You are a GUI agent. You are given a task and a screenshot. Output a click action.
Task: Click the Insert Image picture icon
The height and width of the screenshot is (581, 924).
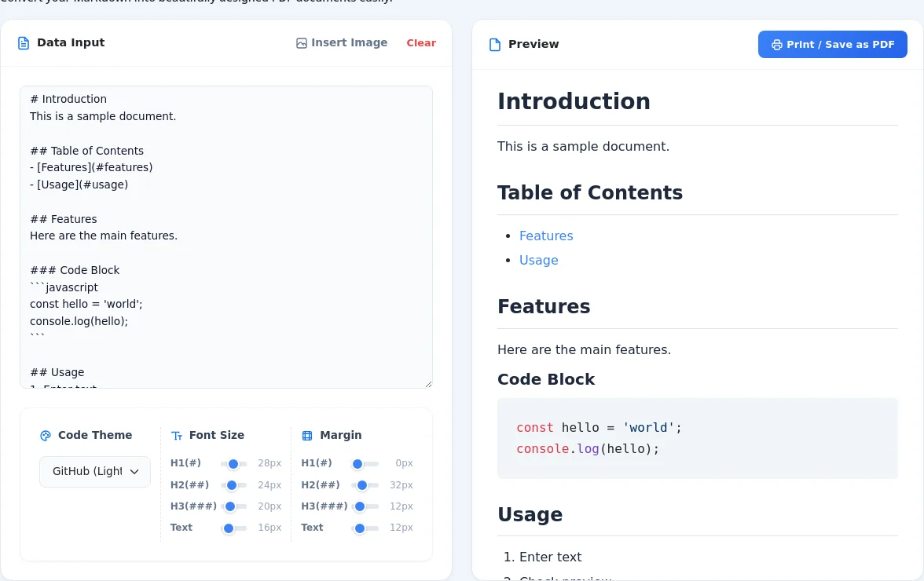301,43
